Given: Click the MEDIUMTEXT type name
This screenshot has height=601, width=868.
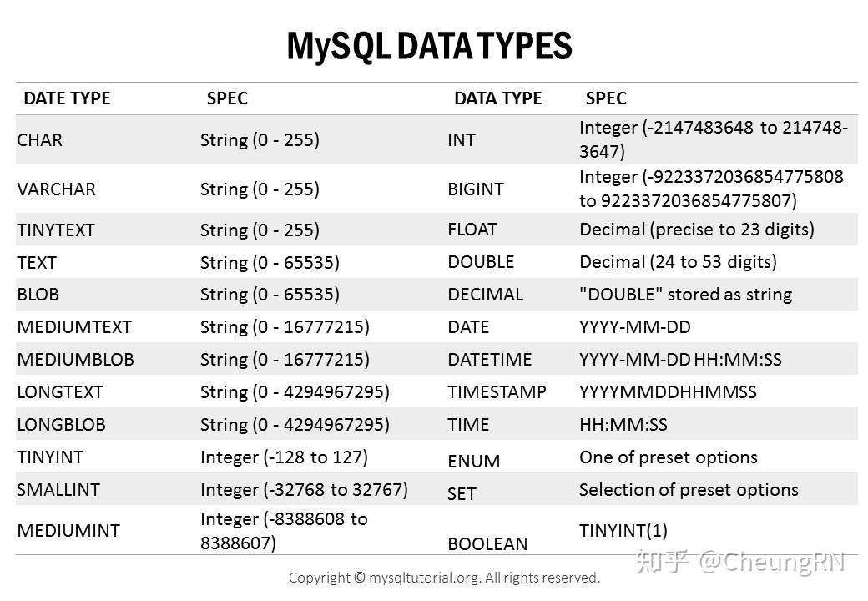Looking at the screenshot, I should pyautogui.click(x=74, y=327).
